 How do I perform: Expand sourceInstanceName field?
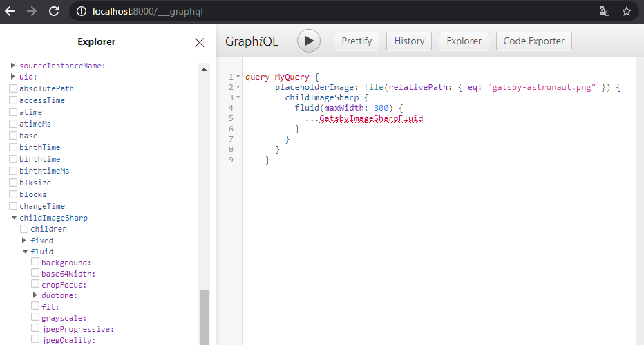(12, 65)
